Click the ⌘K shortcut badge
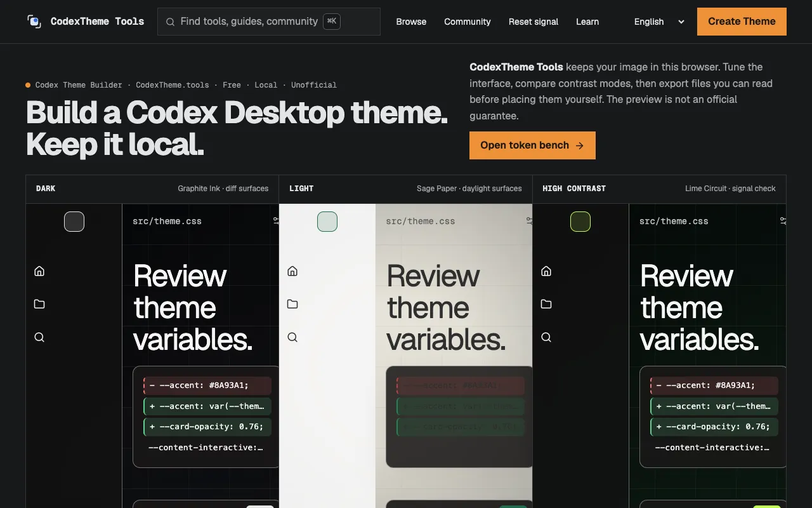The image size is (812, 508). (332, 21)
